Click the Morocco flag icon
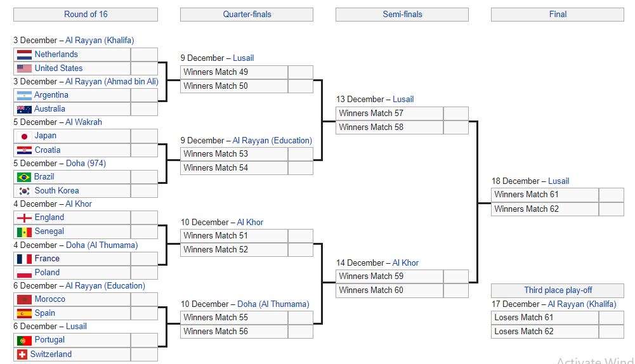This screenshot has width=635, height=364. (x=24, y=299)
